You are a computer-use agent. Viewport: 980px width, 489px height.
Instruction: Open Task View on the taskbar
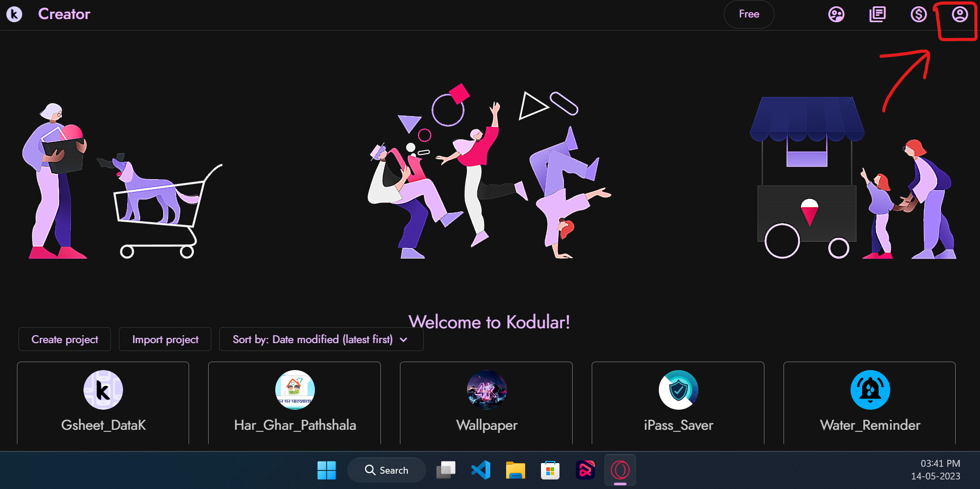pyautogui.click(x=446, y=470)
